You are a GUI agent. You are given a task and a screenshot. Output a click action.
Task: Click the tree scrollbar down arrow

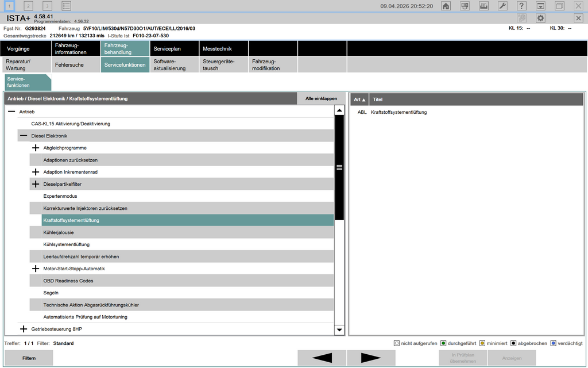339,329
